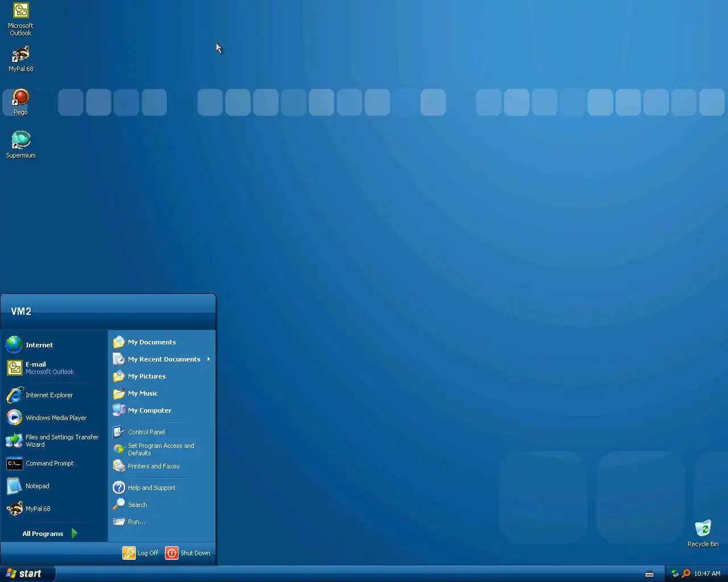This screenshot has height=582, width=728.
Task: Open the Run... dialog
Action: (x=162, y=522)
